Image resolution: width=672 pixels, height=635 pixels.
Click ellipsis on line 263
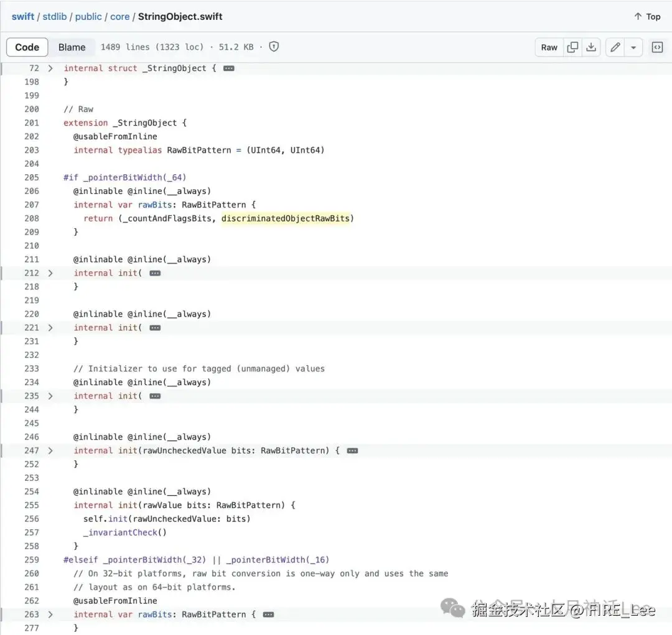coord(268,615)
